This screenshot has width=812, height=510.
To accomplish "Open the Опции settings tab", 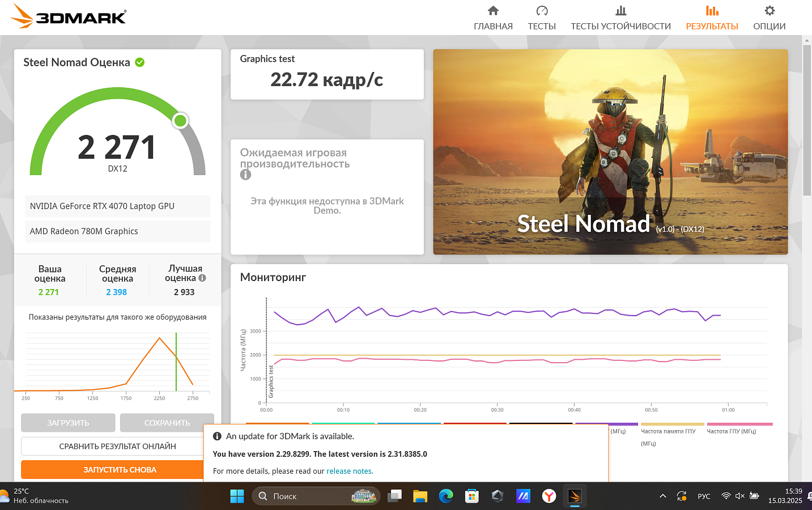I will [769, 18].
